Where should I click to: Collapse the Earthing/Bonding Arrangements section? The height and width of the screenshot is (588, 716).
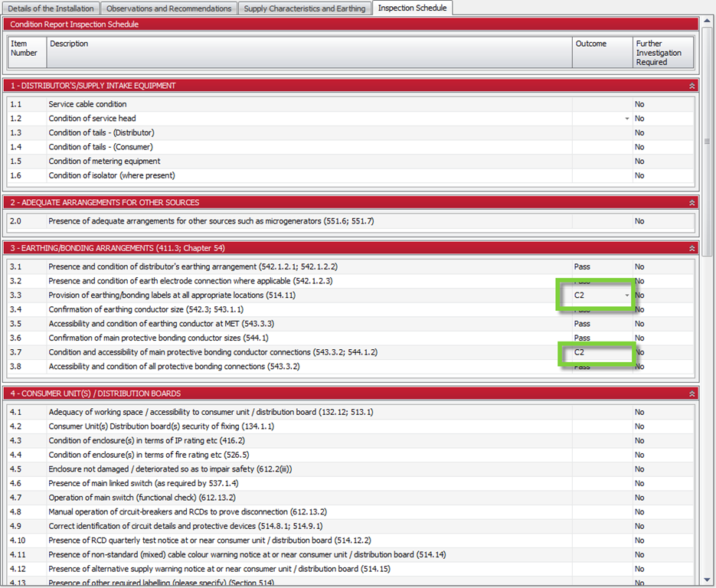coord(692,248)
